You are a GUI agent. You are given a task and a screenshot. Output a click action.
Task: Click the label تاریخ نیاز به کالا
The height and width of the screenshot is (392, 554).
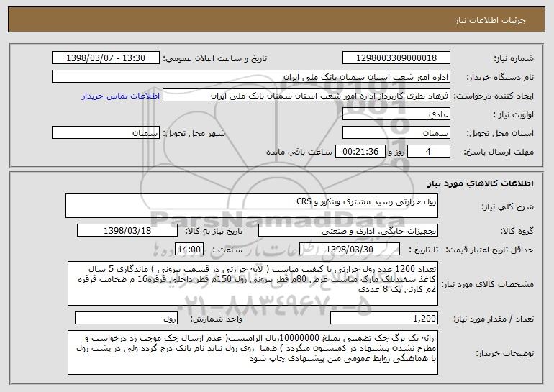tap(214, 232)
